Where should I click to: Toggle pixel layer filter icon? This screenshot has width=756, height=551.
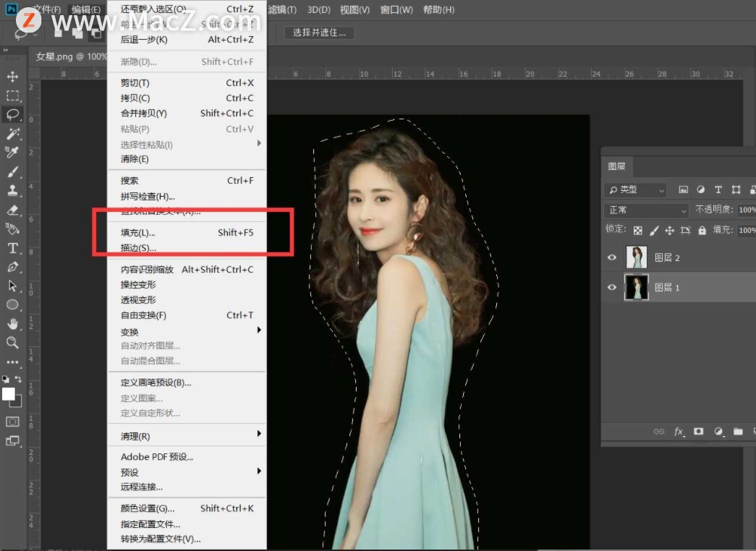click(683, 189)
